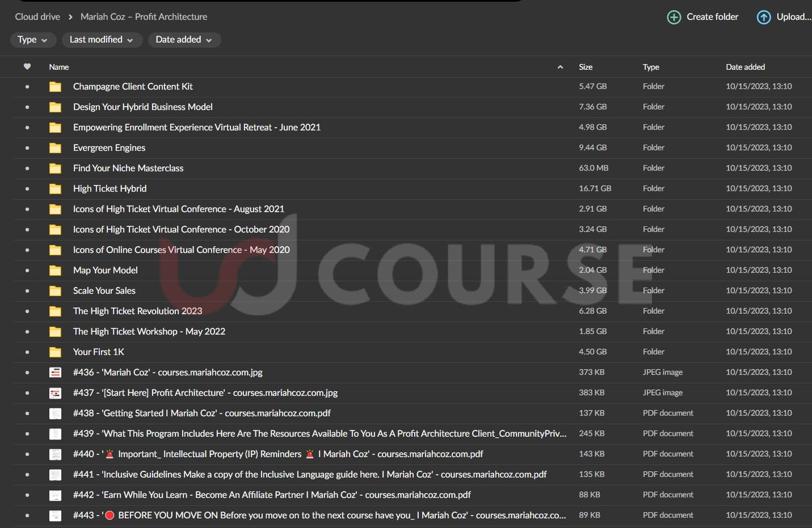The image size is (812, 528).
Task: Sort the list by Size column
Action: (586, 67)
